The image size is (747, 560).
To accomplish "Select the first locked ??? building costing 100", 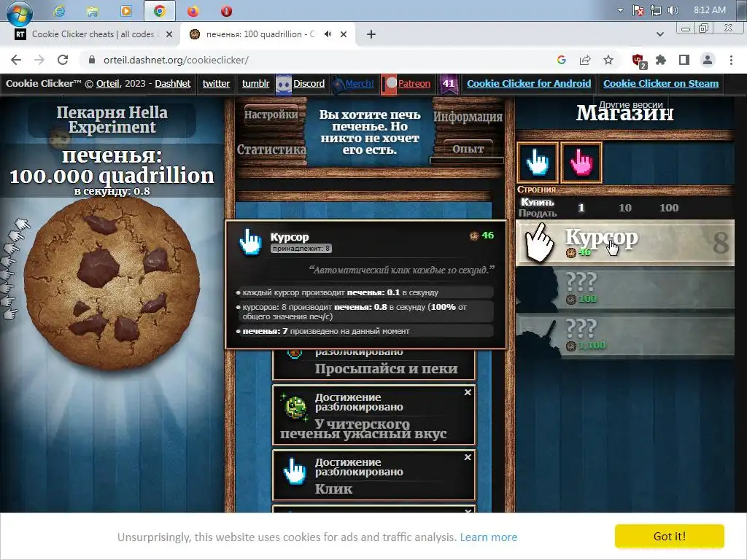I will [x=624, y=289].
